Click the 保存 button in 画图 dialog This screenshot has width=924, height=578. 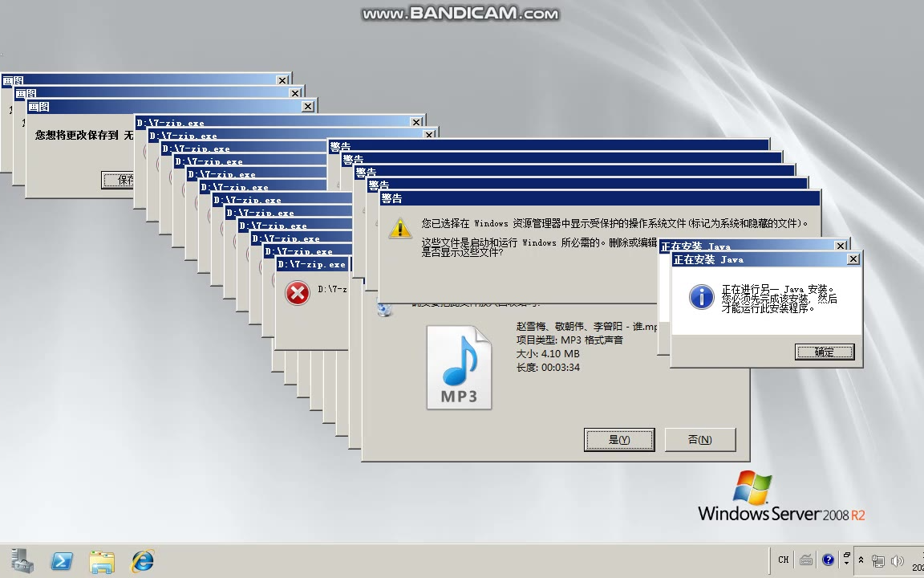(x=118, y=180)
